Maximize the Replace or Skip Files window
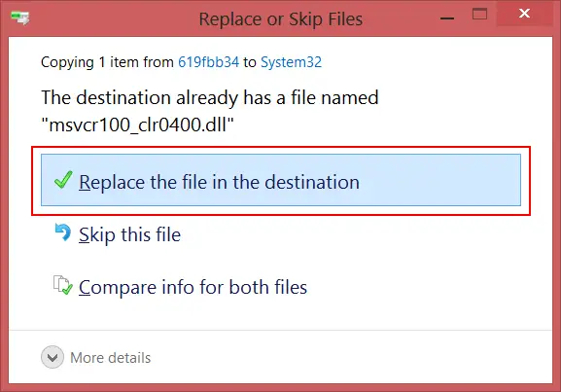The width and height of the screenshot is (561, 392). 479,15
